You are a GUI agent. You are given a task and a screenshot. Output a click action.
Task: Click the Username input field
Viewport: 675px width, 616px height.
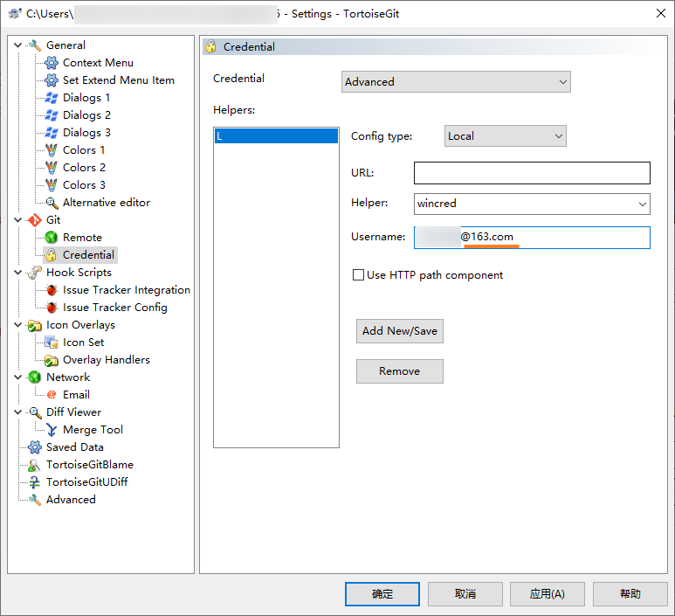(532, 238)
